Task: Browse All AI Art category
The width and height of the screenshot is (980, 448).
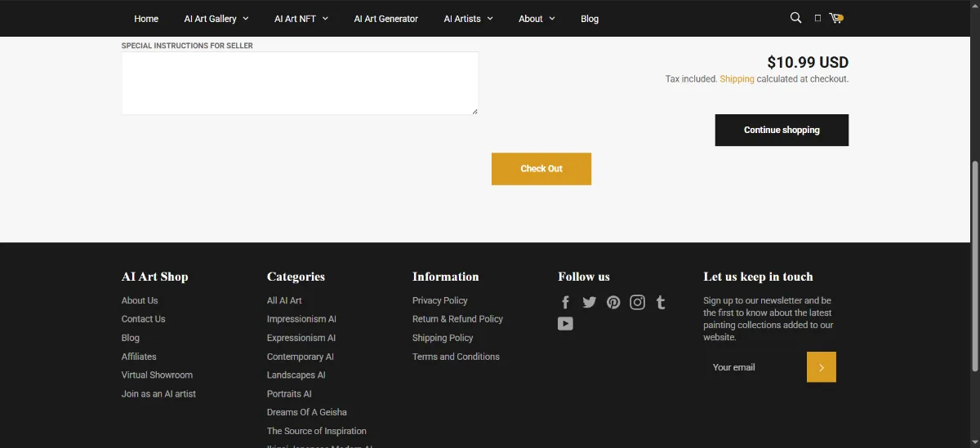Action: [x=284, y=300]
